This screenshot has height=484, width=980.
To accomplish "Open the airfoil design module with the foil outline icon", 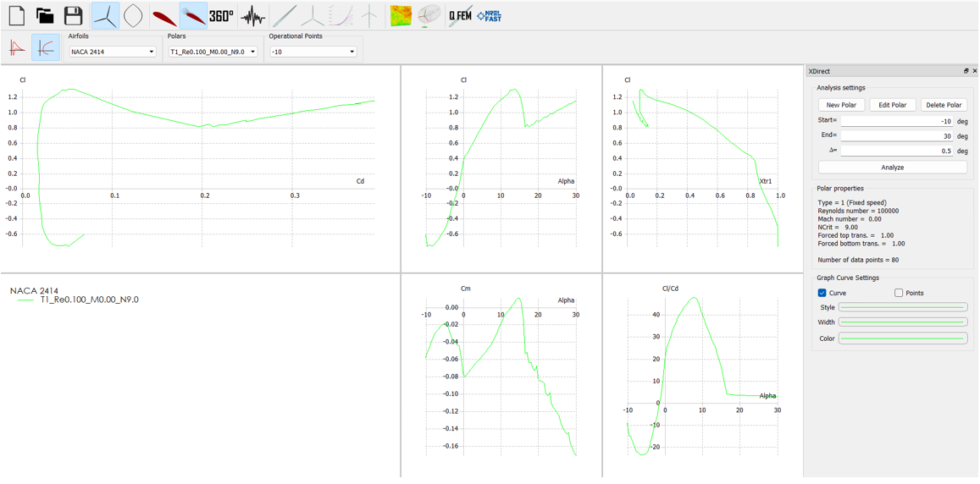I will coord(133,15).
